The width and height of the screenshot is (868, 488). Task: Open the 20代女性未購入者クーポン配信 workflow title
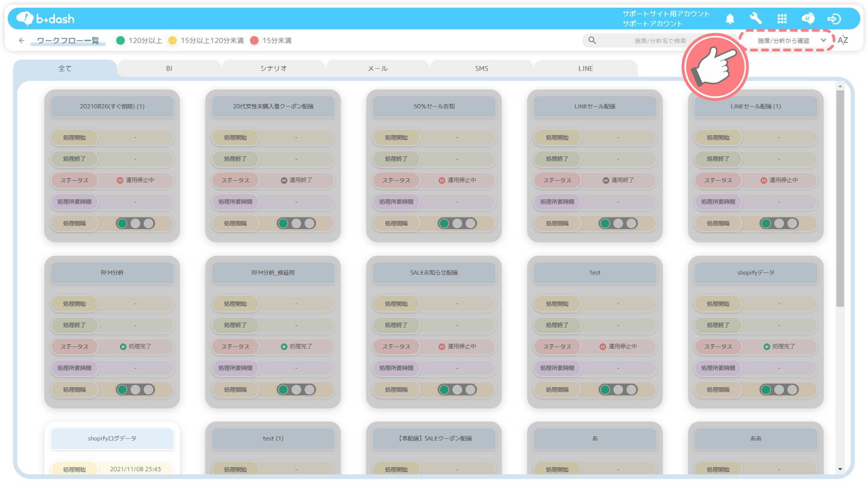click(273, 107)
